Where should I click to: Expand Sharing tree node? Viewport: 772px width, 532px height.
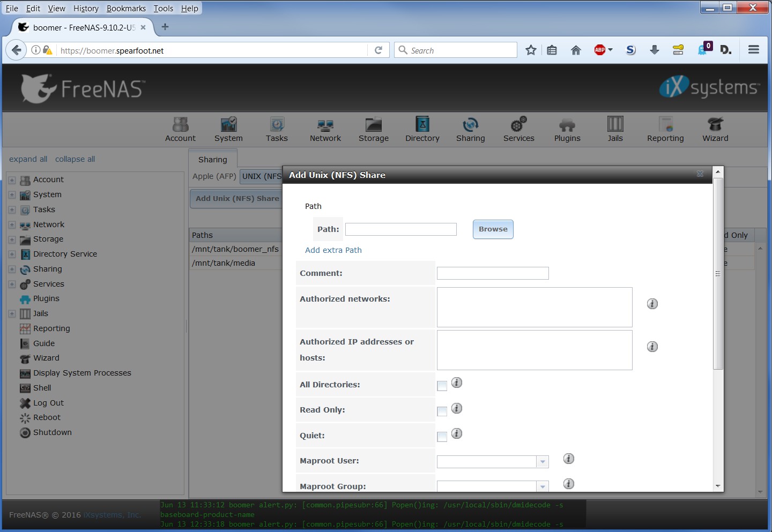(x=12, y=269)
